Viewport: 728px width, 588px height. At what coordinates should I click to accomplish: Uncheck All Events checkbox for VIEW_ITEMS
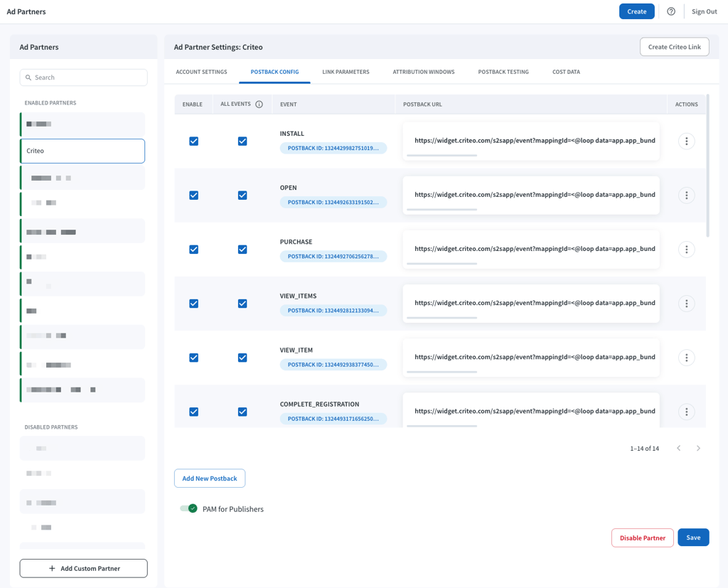coord(242,304)
